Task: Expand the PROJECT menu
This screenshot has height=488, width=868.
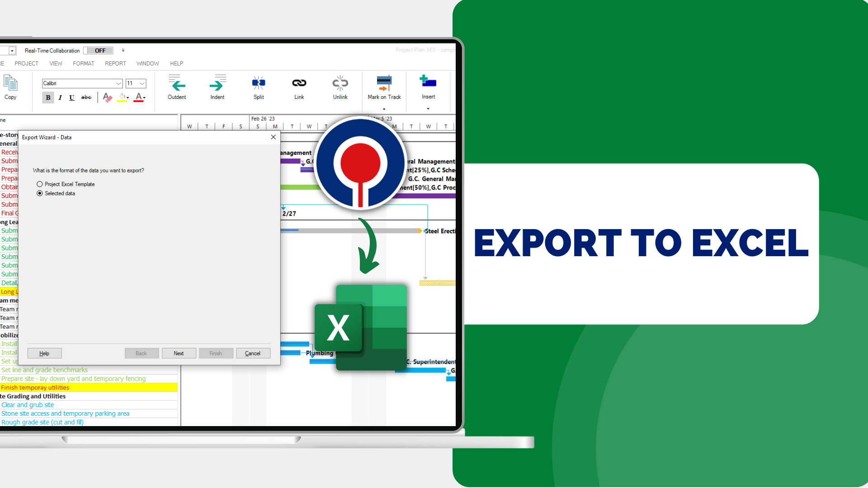Action: point(26,63)
